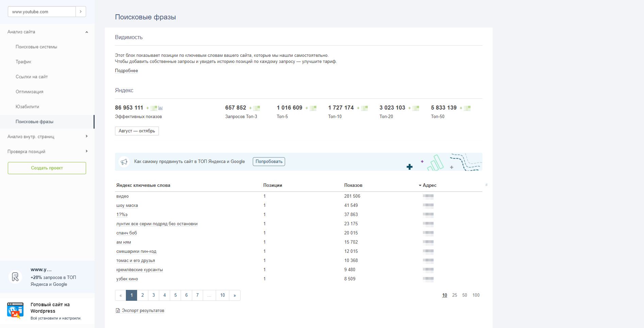Click the next page » button
This screenshot has height=328, width=644.
point(235,295)
